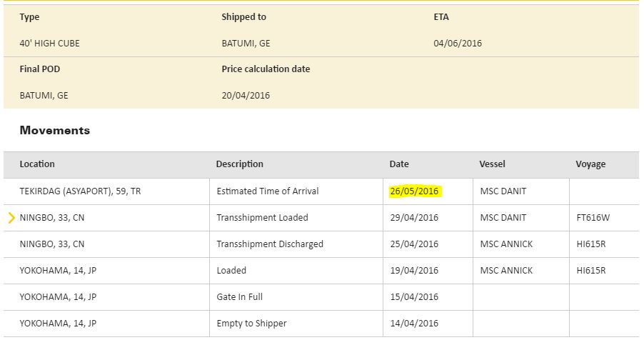The height and width of the screenshot is (350, 644).
Task: Click the Movements section heading
Action: click(55, 131)
